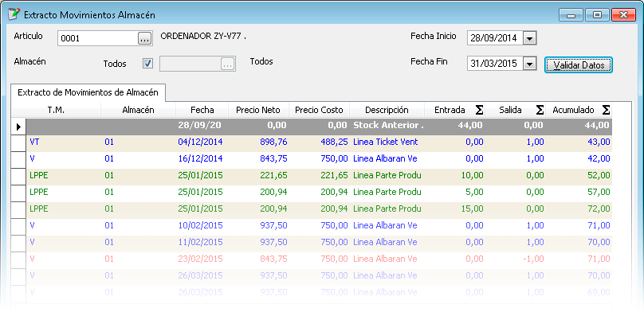Click the Validar Datos button
644x312 pixels.
pyautogui.click(x=579, y=65)
